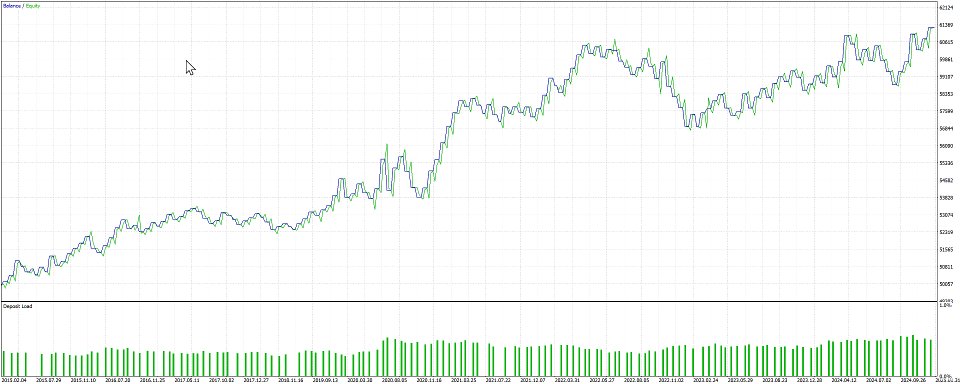Image resolution: width=960 pixels, height=384 pixels.
Task: Click the 61389 value on price axis
Action: click(x=947, y=25)
